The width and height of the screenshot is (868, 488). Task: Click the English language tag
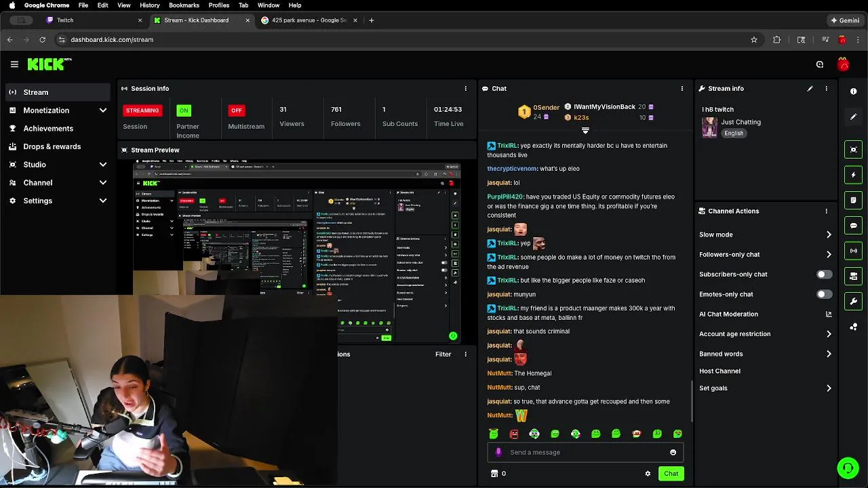tap(734, 134)
